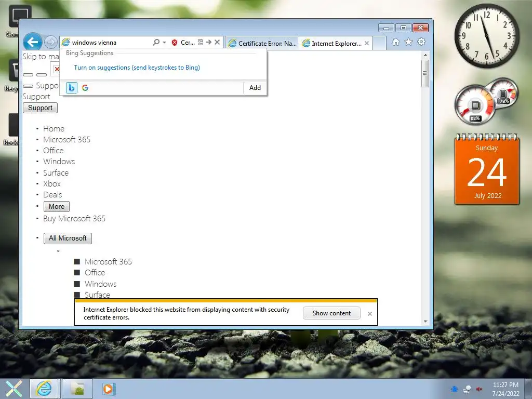Image resolution: width=532 pixels, height=399 pixels.
Task: Open the Start button on taskbar
Action: pos(14,389)
